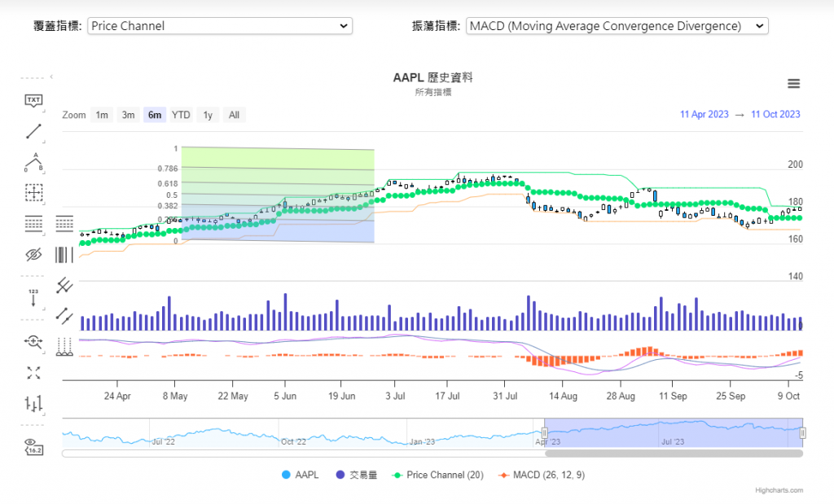Click the right navigator range handle
Screen dimensions: 834x504
(802, 433)
